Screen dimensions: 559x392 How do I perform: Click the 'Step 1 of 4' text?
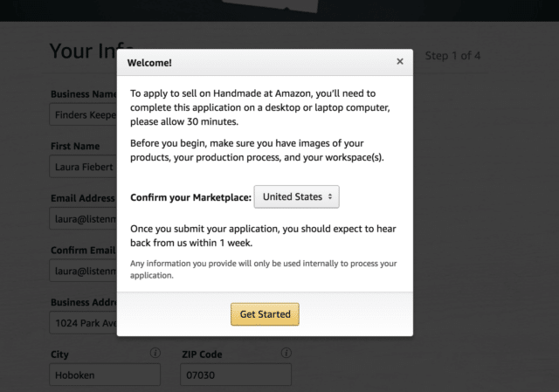452,56
